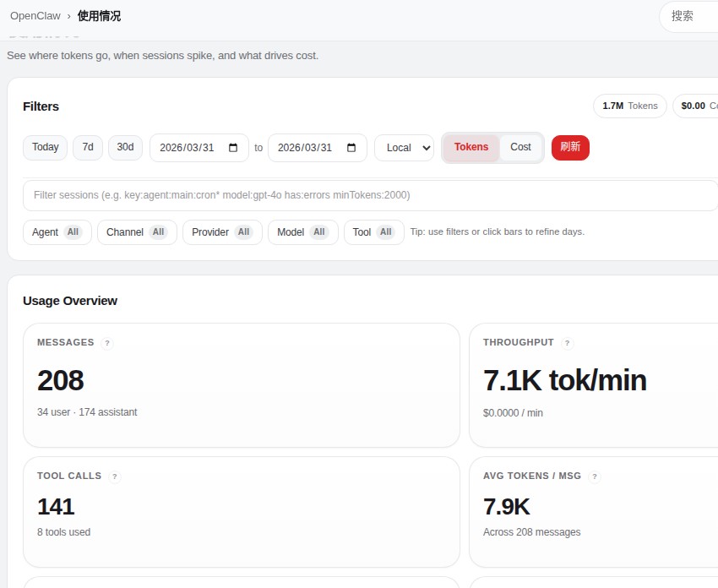Show the Tool Calls help icon
The height and width of the screenshot is (588, 718).
(115, 476)
